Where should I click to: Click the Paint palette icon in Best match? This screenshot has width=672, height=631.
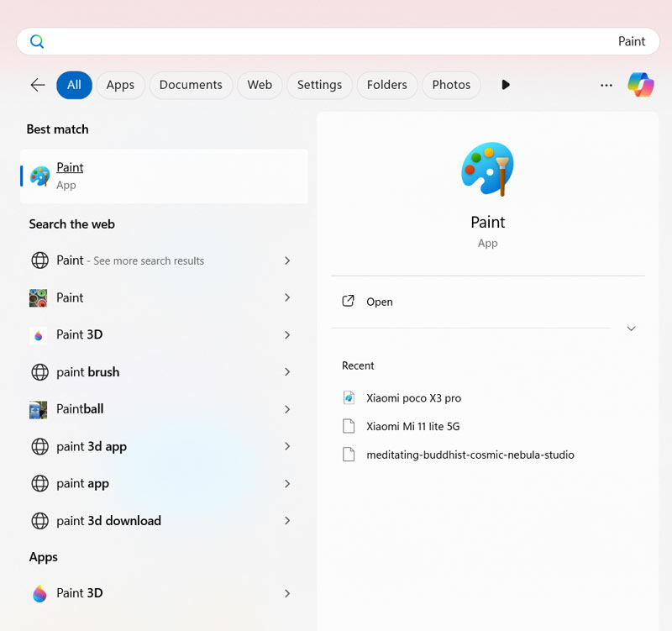pos(39,176)
